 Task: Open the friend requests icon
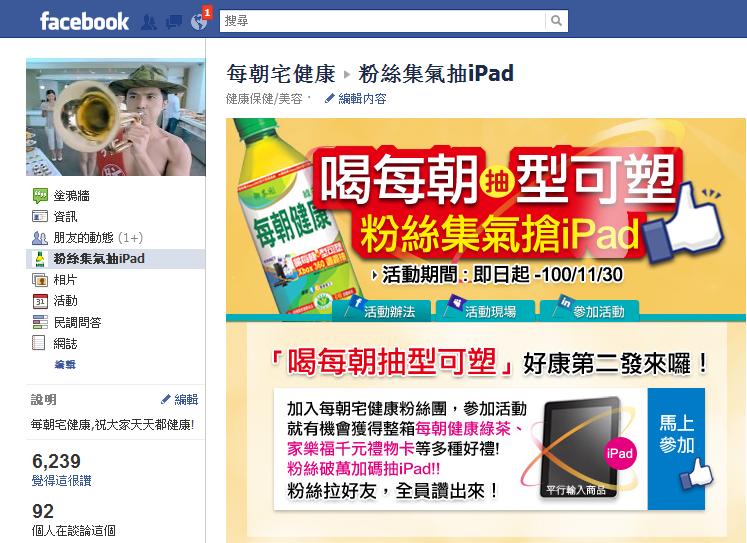[x=149, y=22]
